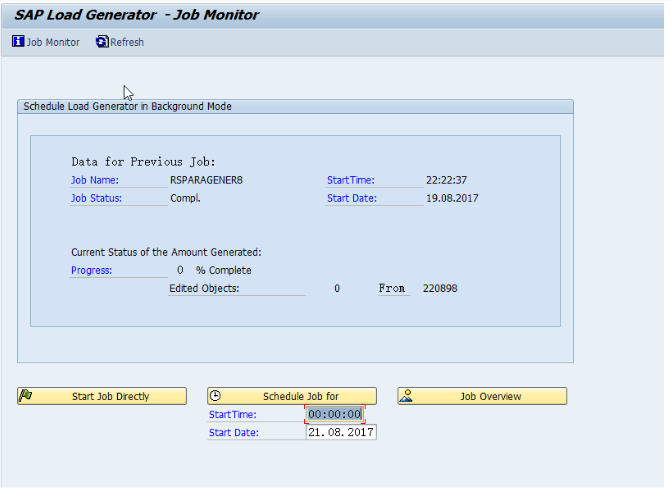The width and height of the screenshot is (671, 495).
Task: Click the clock icon on Schedule Job for
Action: click(217, 396)
